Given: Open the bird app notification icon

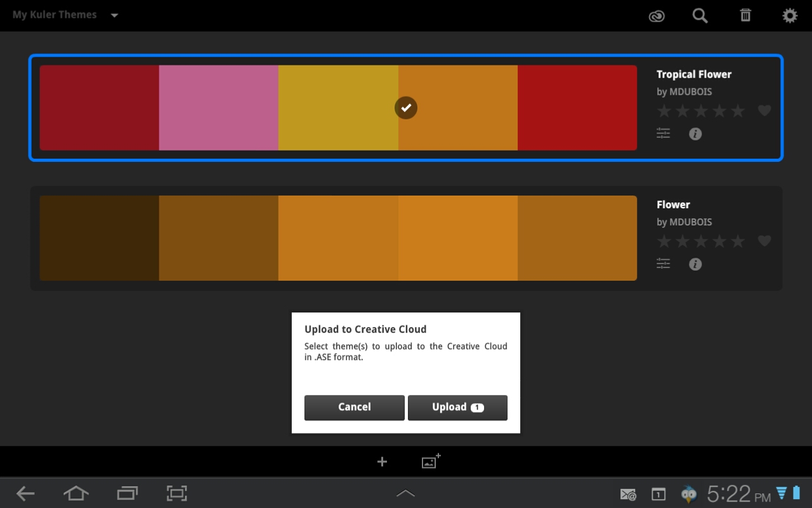Looking at the screenshot, I should (x=688, y=494).
